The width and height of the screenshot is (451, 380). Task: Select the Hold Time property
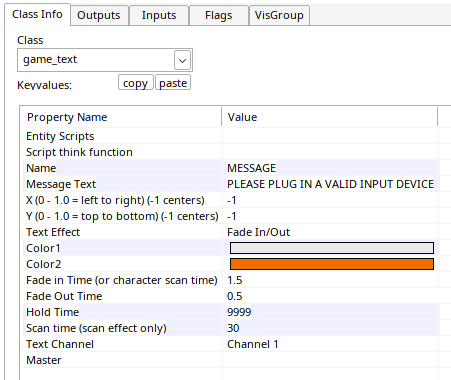(53, 312)
